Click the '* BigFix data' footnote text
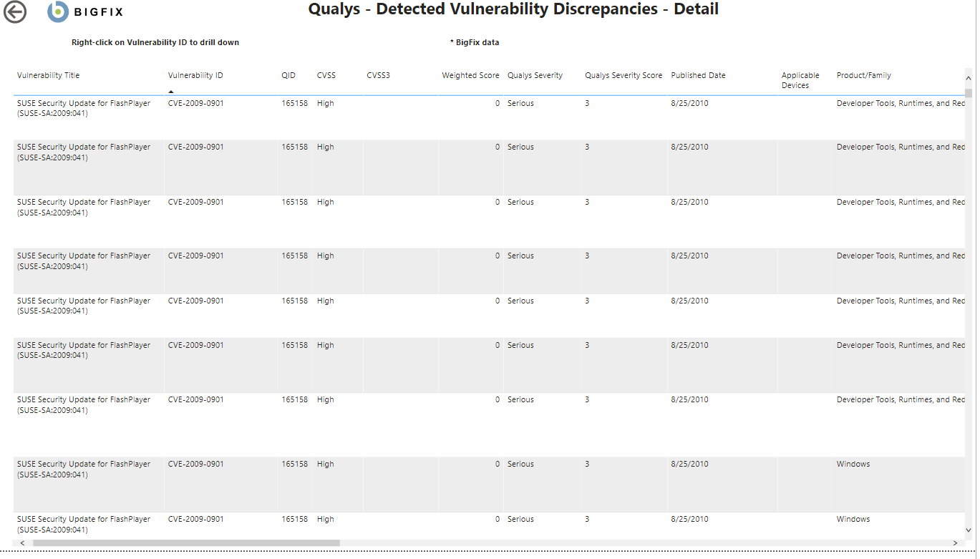The width and height of the screenshot is (980, 559). point(475,42)
